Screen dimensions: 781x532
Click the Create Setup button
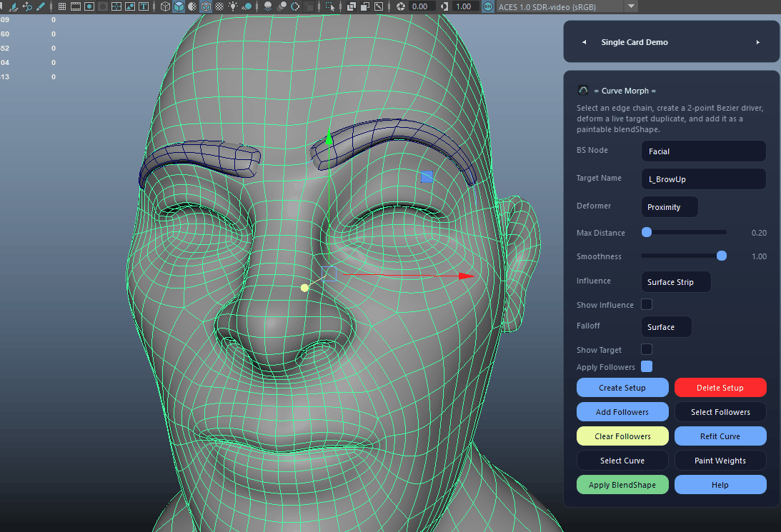click(x=622, y=388)
